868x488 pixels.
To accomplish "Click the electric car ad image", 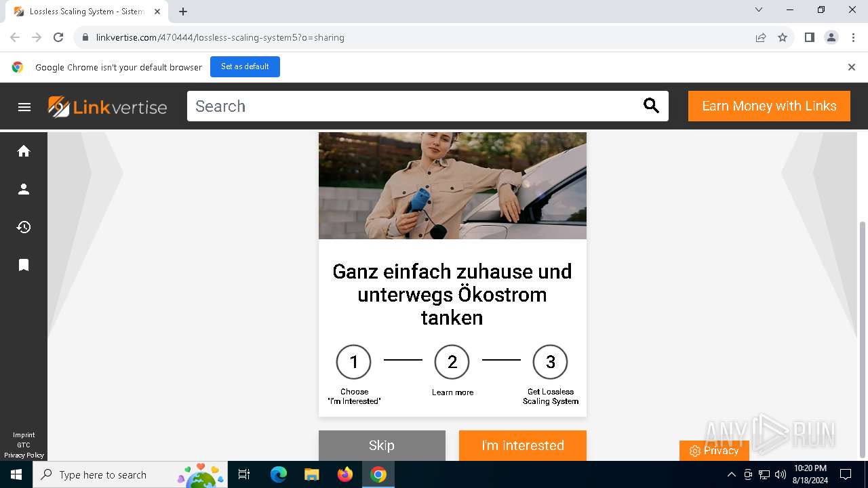I will tap(452, 186).
